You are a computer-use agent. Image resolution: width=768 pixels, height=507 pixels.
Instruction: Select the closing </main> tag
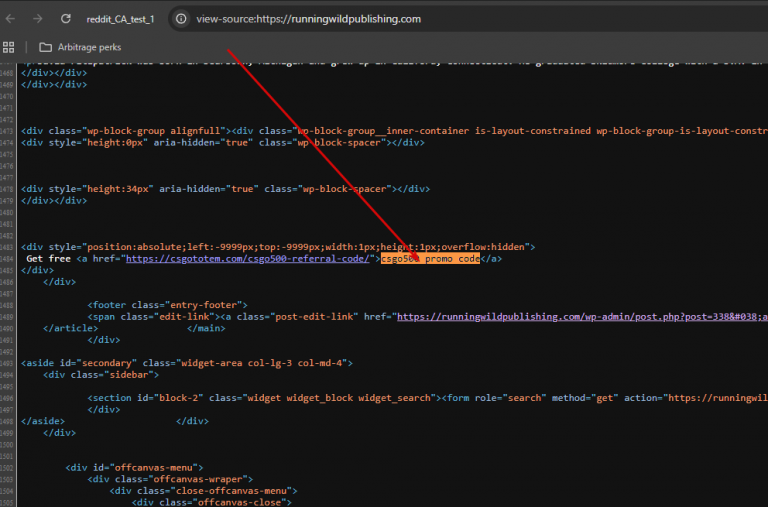point(206,328)
